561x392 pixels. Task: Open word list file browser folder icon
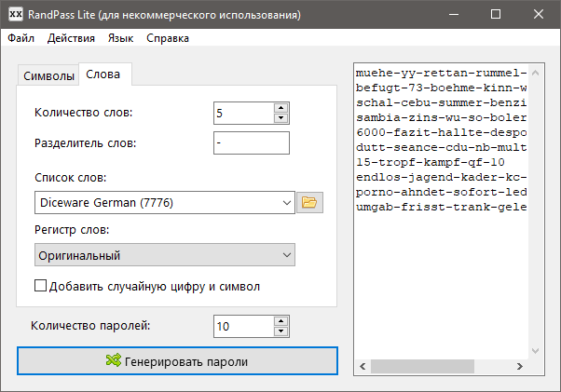(x=308, y=202)
